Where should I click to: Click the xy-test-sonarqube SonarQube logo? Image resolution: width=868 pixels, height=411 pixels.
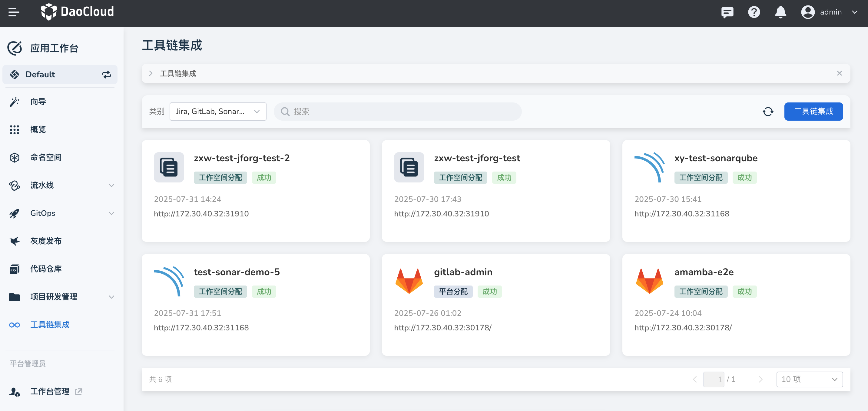[x=649, y=167]
